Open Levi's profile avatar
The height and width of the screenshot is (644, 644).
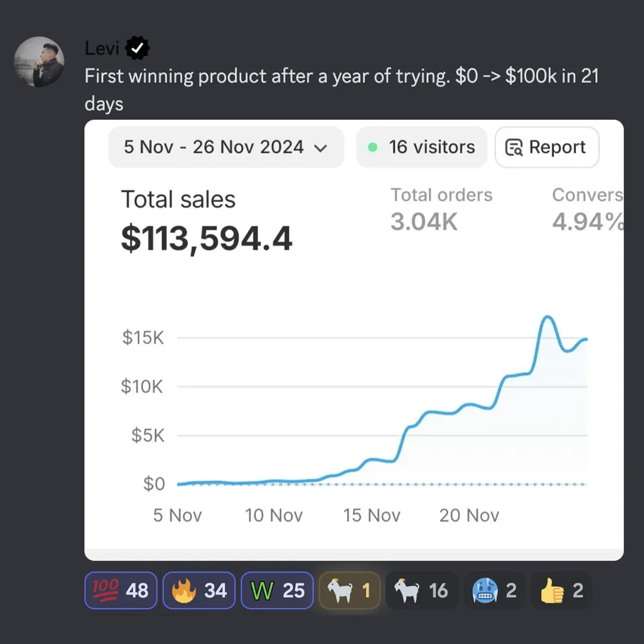[39, 61]
